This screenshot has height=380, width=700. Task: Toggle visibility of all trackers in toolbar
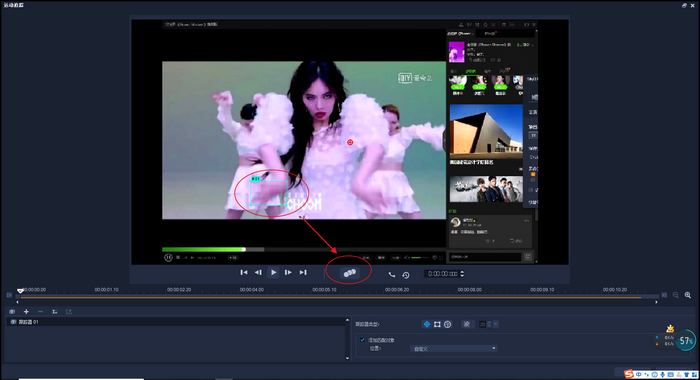[12, 312]
